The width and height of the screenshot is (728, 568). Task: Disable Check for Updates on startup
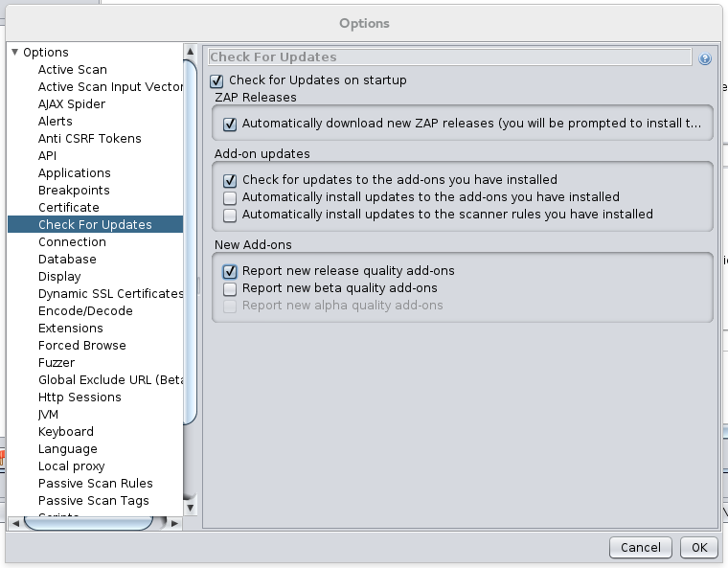tap(216, 80)
